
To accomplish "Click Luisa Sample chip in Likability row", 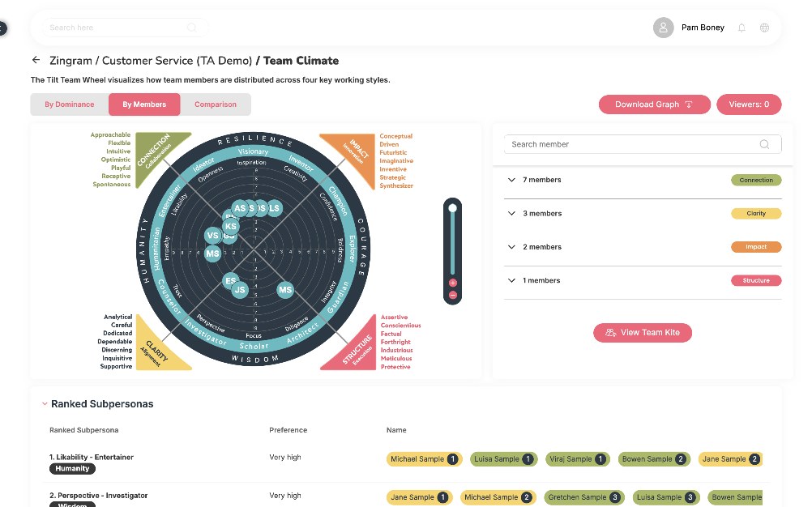I will [503, 459].
